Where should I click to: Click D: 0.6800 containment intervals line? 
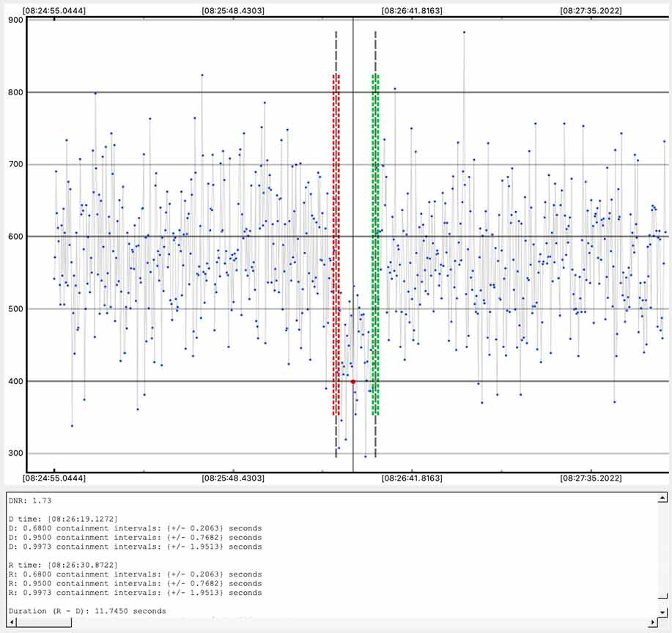click(x=135, y=528)
